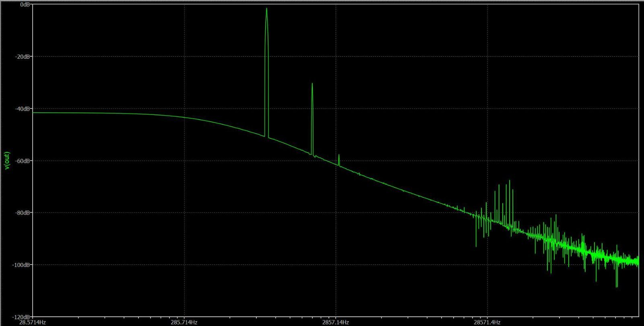644x326 pixels.
Task: Click the -60dB axis label
Action: pos(22,161)
